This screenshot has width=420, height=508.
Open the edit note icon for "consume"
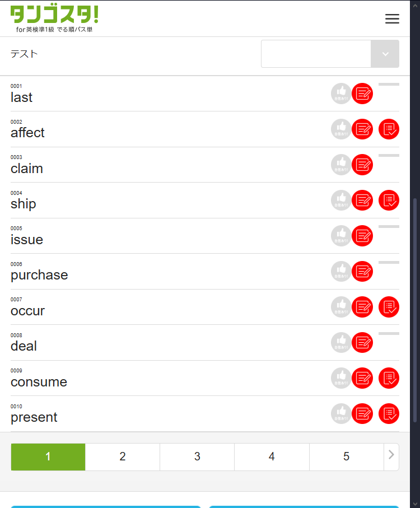pos(362,378)
